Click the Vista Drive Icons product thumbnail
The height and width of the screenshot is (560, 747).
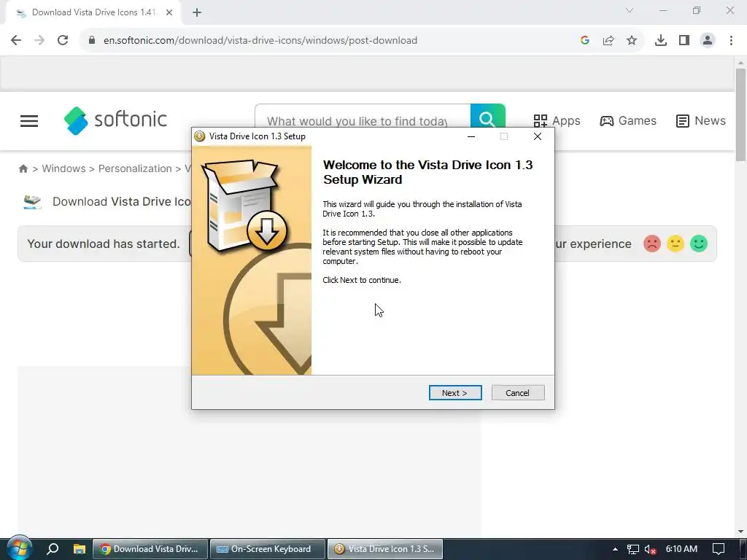(32, 202)
